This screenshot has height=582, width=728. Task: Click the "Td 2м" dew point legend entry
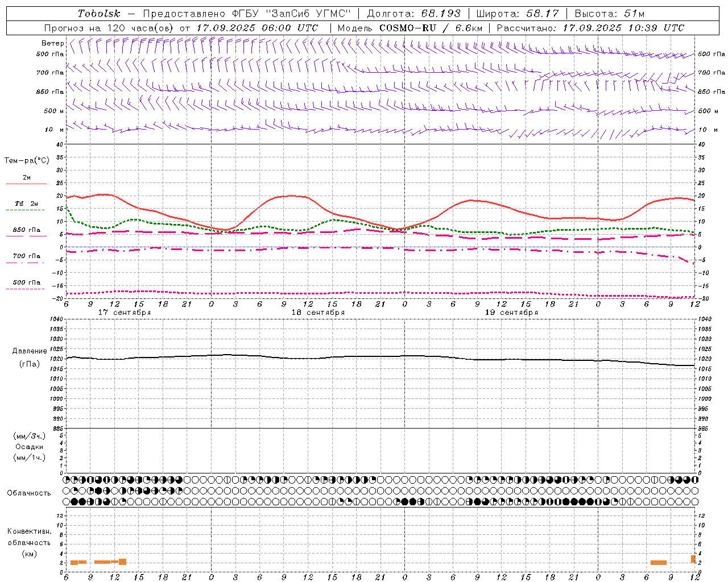click(27, 203)
